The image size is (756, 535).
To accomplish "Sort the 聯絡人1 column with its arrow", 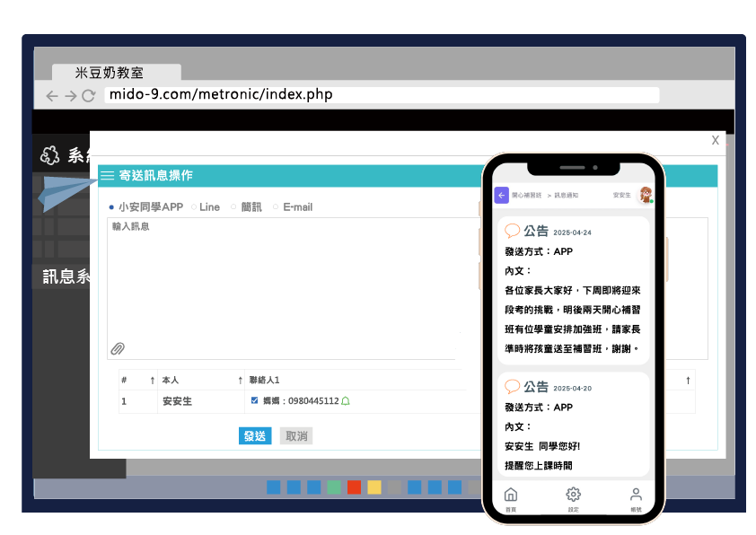I will pos(689,379).
